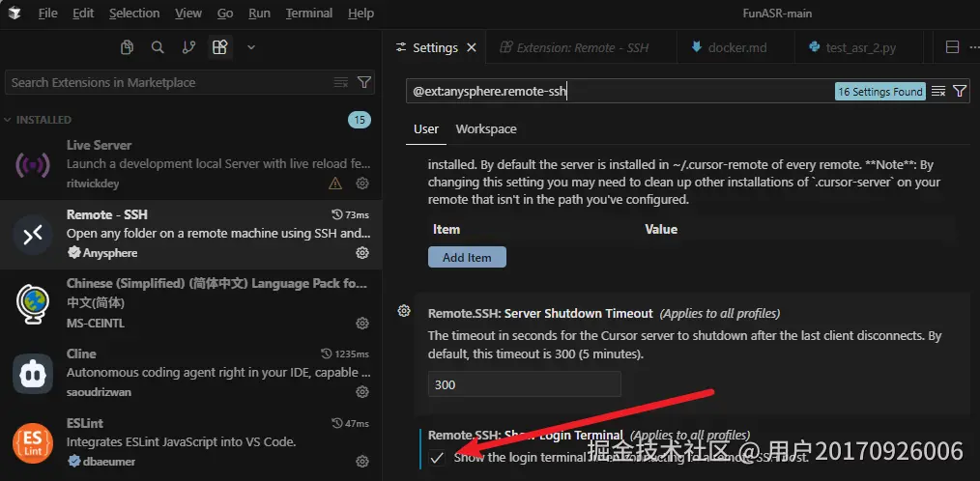Viewport: 980px width, 481px height.
Task: Click the Live Server extension logo
Action: (x=33, y=165)
